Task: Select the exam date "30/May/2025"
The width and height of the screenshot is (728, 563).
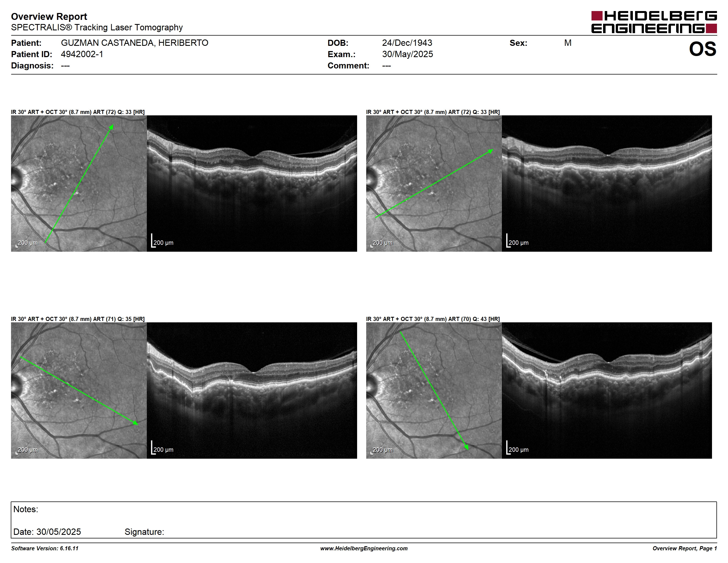Action: tap(407, 54)
